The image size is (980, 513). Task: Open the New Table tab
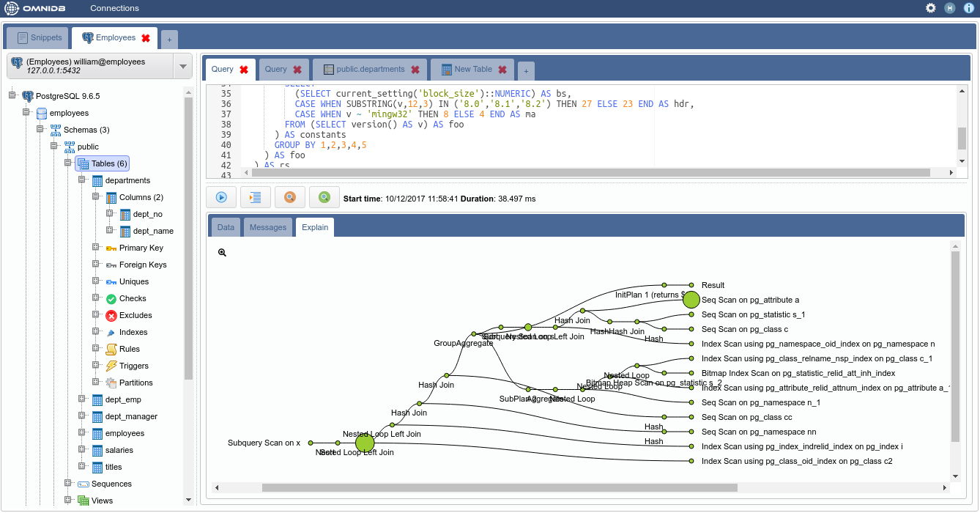[472, 70]
